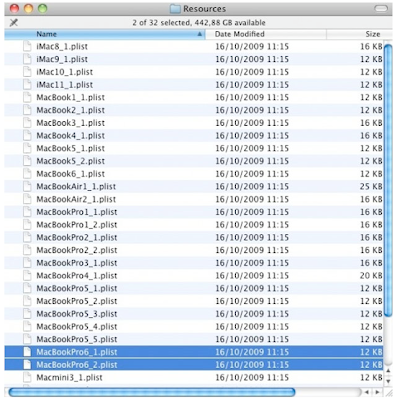Click the Resources window title text
This screenshot has height=399, width=400.
pyautogui.click(x=204, y=9)
